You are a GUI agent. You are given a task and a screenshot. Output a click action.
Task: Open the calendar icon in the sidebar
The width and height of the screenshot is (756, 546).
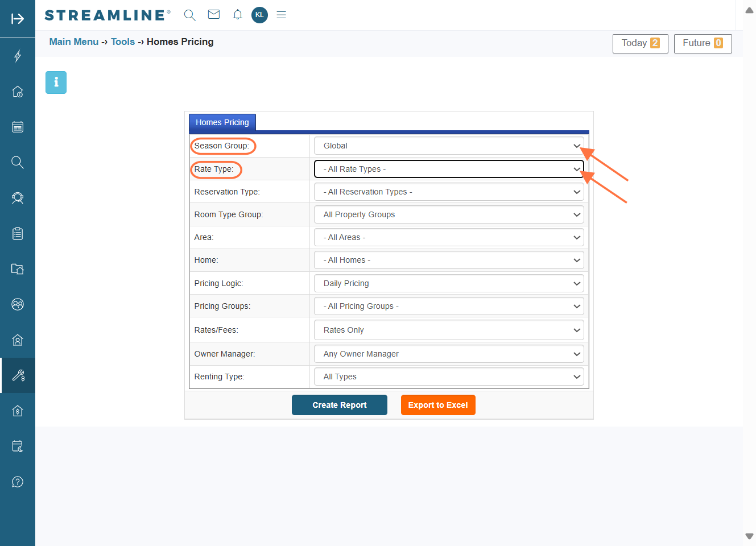(x=18, y=127)
